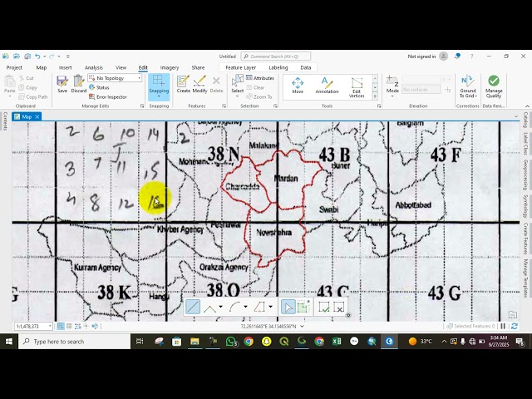The width and height of the screenshot is (532, 399).
Task: Open the coordinate display units dropdown
Action: coord(302,326)
